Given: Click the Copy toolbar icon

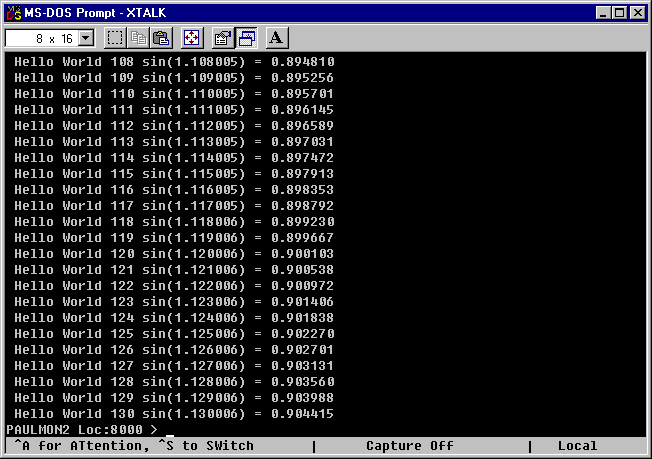Looking at the screenshot, I should tap(139, 38).
